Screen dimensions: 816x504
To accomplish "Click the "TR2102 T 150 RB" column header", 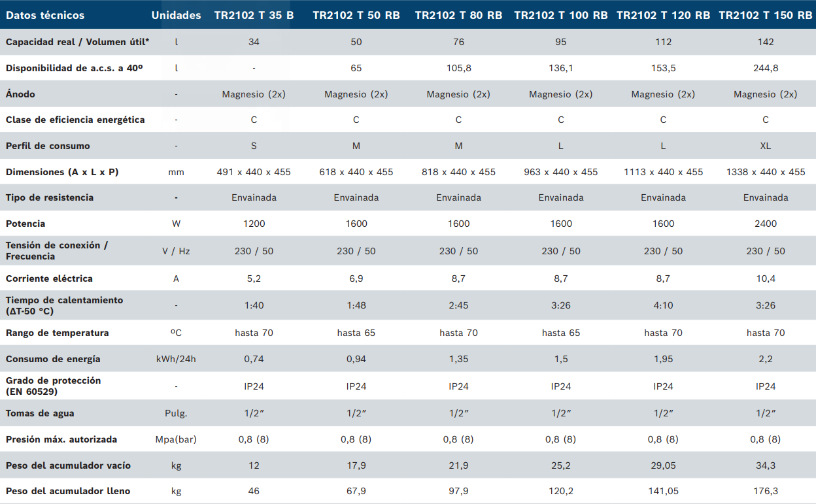I will pyautogui.click(x=765, y=15).
